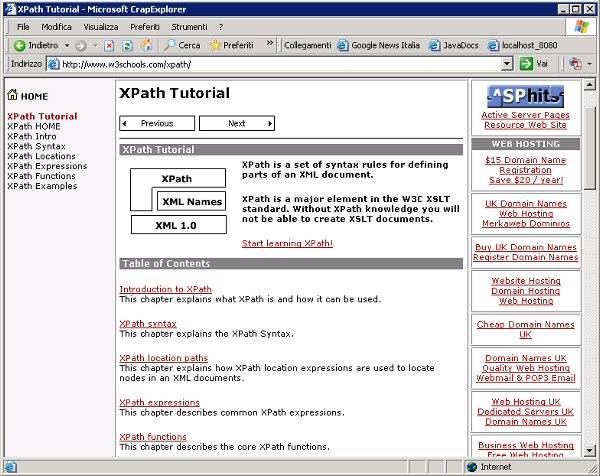This screenshot has height=476, width=600.
Task: Select XPath Syntax in the sidebar
Action: (x=36, y=146)
